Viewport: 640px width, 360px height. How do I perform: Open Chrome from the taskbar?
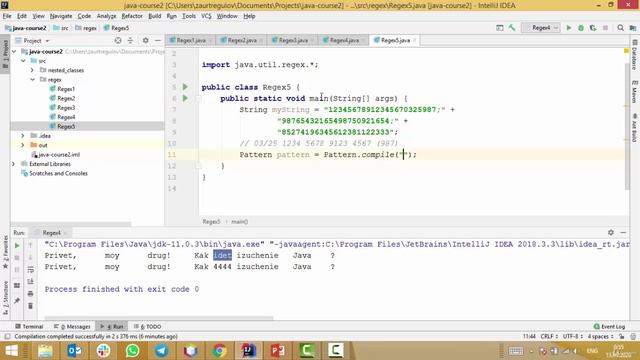coord(220,351)
